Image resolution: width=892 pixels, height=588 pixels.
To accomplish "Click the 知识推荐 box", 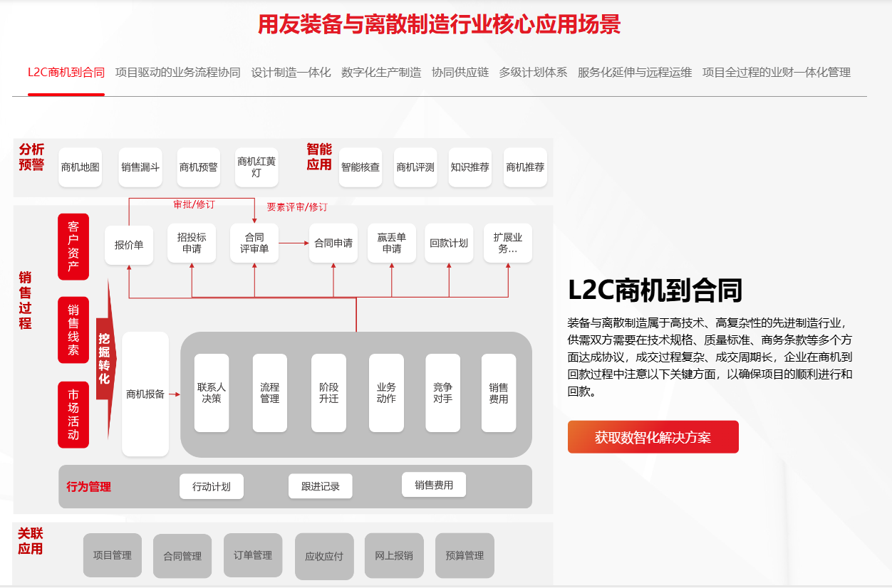I will (470, 167).
